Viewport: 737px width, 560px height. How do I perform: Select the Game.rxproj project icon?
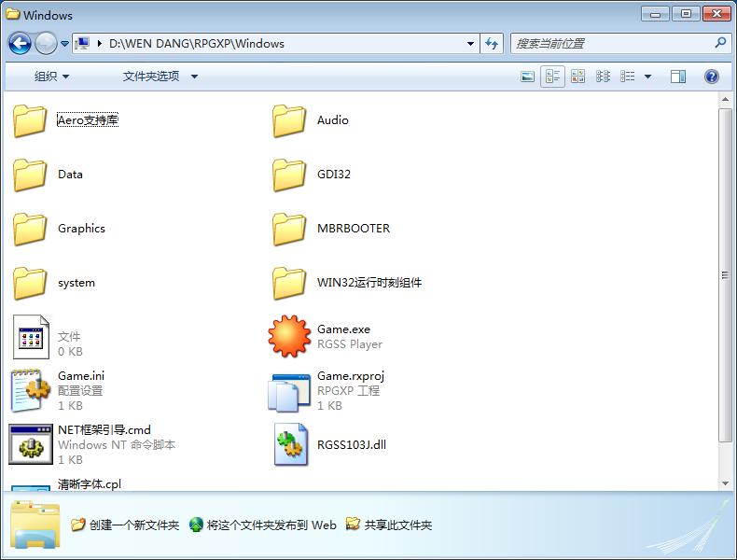289,392
